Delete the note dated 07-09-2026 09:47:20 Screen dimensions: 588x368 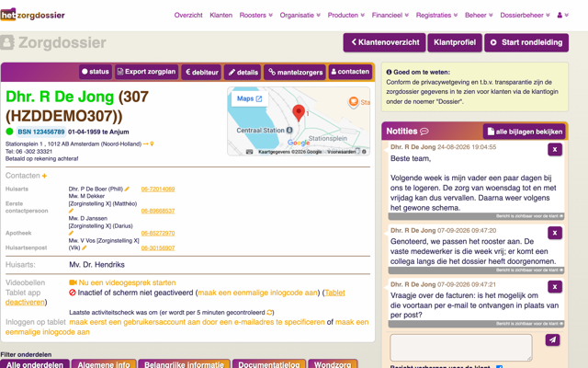(555, 233)
